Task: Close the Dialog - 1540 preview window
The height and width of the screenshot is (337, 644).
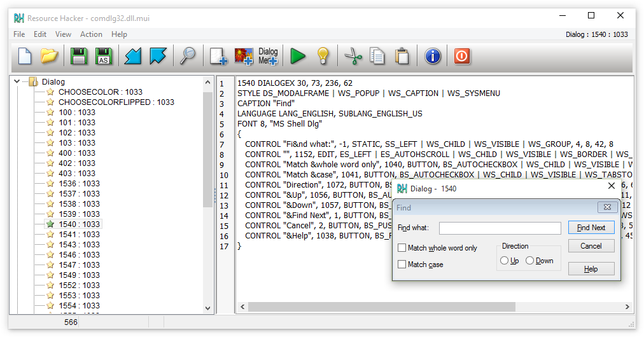Action: pos(611,186)
